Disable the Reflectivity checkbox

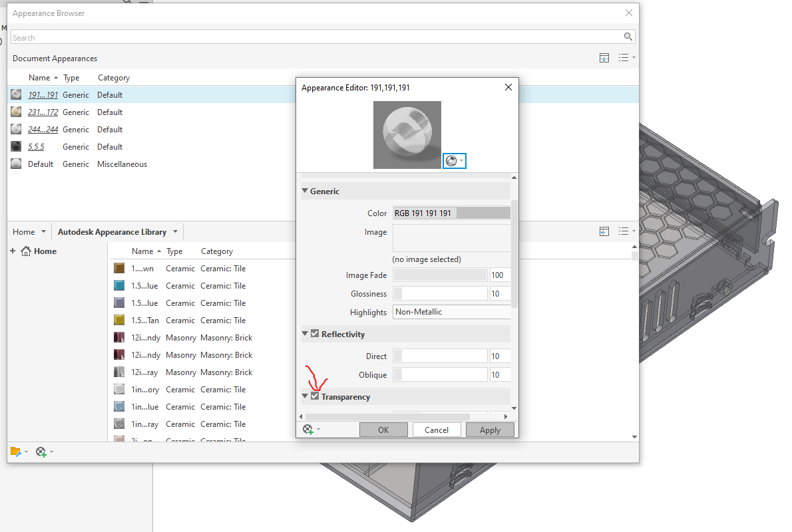pyautogui.click(x=313, y=334)
